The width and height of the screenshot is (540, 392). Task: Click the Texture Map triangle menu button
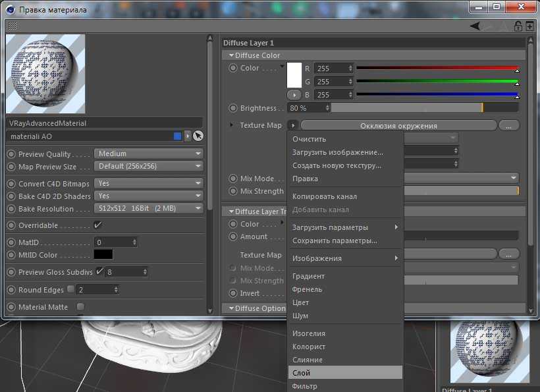pyautogui.click(x=293, y=125)
